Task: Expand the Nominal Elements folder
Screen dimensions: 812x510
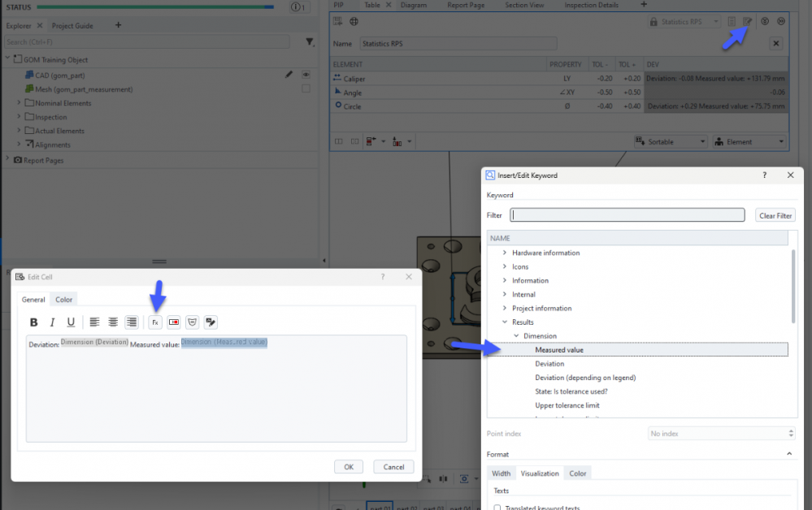Action: 20,103
